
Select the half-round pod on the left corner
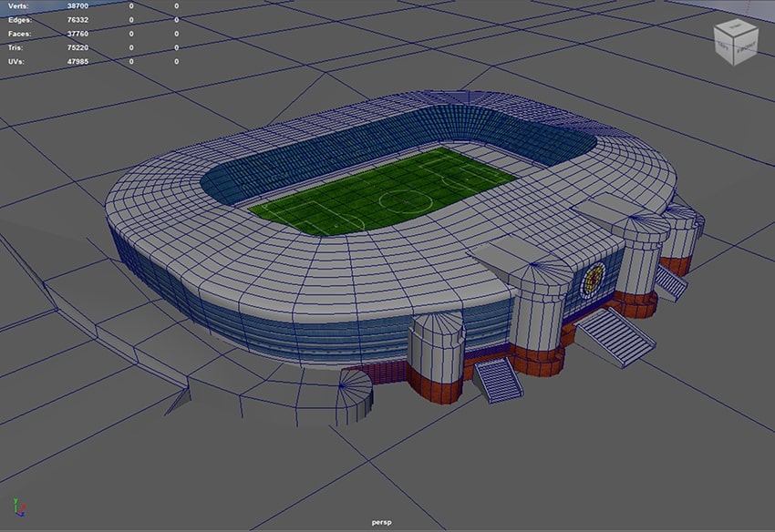coord(354,394)
